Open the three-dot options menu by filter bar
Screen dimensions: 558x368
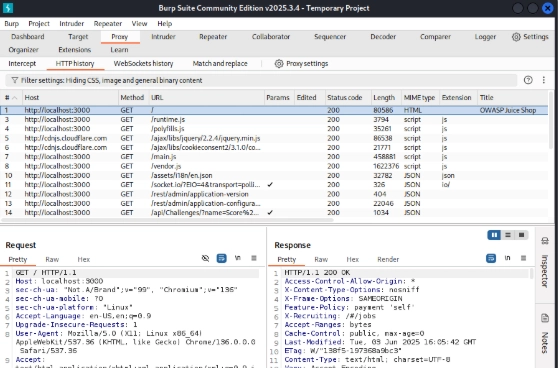pyautogui.click(x=543, y=80)
